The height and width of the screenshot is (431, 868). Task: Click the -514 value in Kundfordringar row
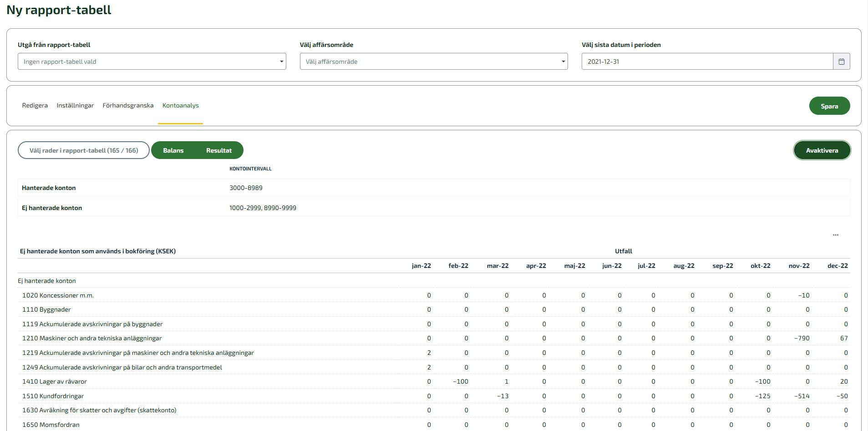pyautogui.click(x=802, y=396)
